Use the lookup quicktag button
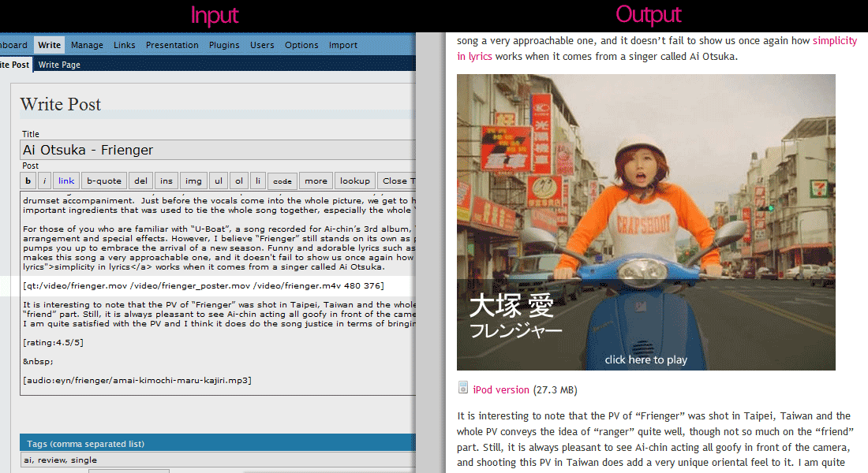 [355, 181]
